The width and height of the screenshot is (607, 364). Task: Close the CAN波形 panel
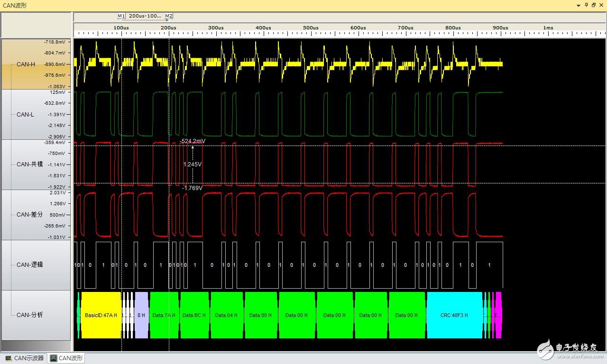(x=600, y=5)
